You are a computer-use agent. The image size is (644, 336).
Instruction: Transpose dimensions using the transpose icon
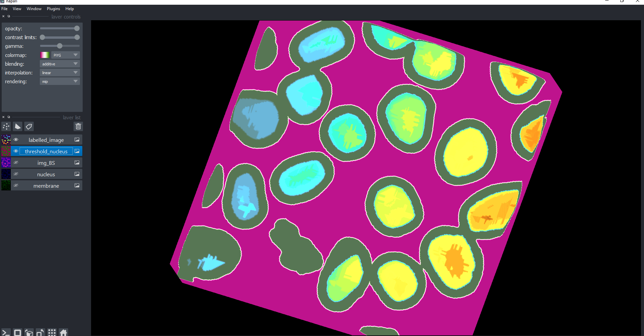[40, 332]
